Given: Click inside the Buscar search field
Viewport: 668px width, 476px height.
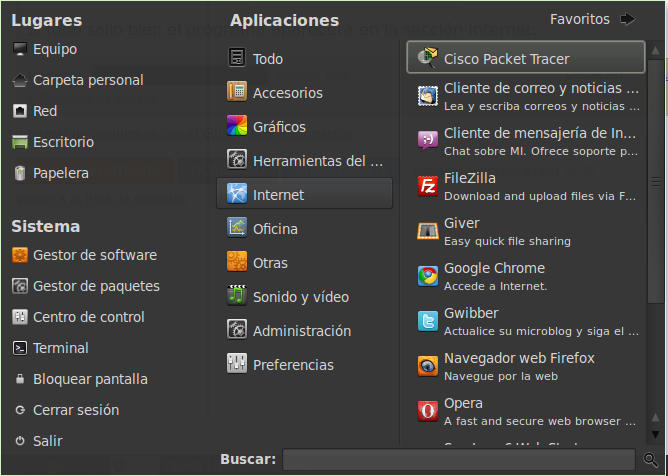Looking at the screenshot, I should pos(459,459).
